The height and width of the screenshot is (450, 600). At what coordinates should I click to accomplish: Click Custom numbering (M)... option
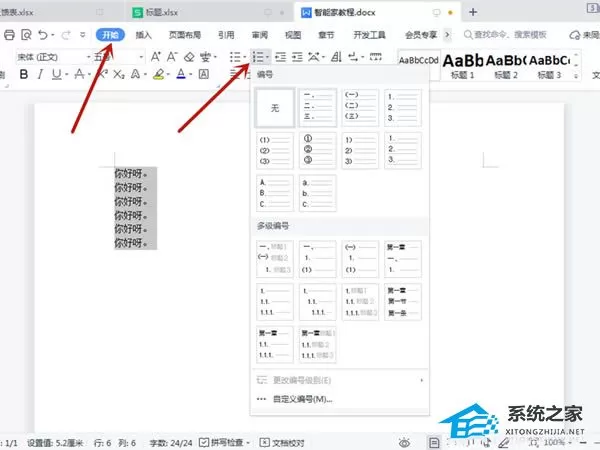pos(302,399)
